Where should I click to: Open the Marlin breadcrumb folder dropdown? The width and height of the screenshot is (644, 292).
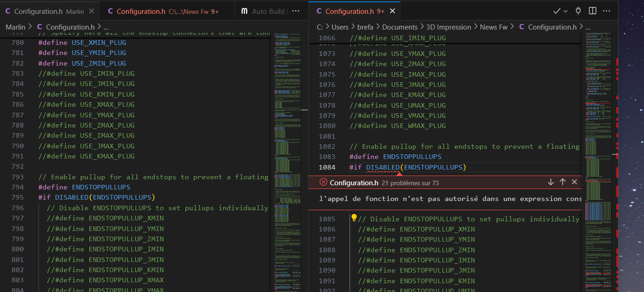(15, 27)
